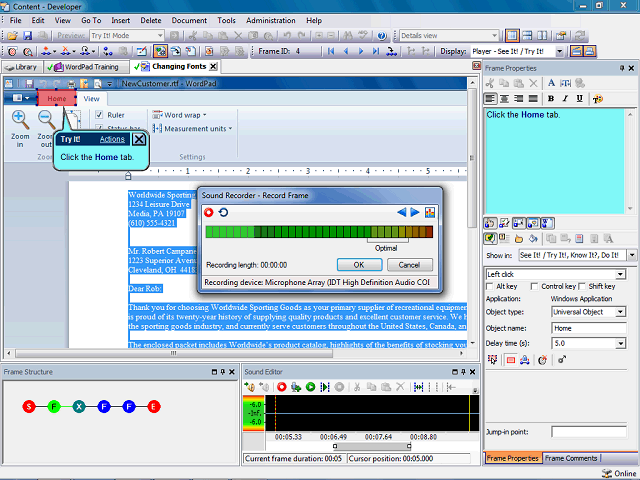Viewport: 640px width, 480px height.
Task: Open the Insert menu
Action: click(x=120, y=20)
